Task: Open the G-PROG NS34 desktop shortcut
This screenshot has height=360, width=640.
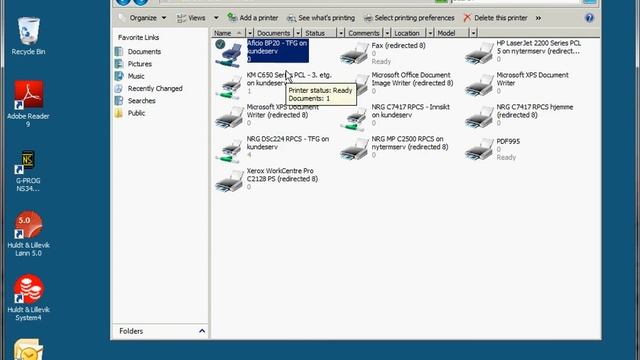Action: click(x=28, y=171)
